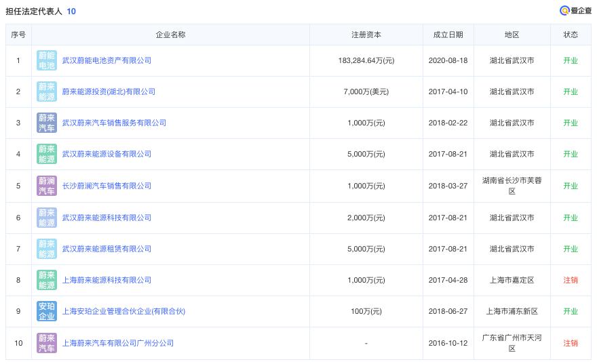
Task: Click the 蔚能电池 logo icon in row 1
Action: coord(47,60)
